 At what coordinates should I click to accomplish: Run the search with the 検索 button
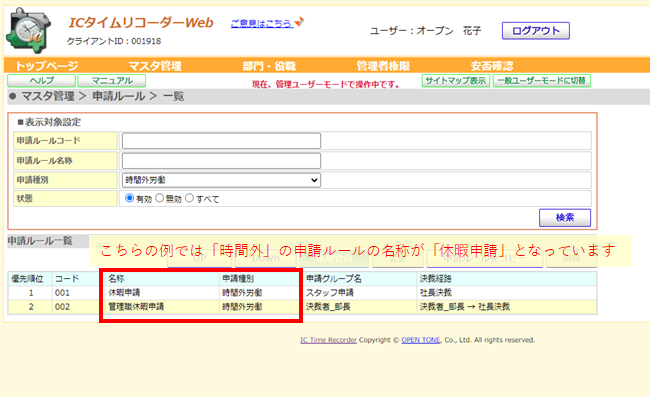(x=565, y=218)
